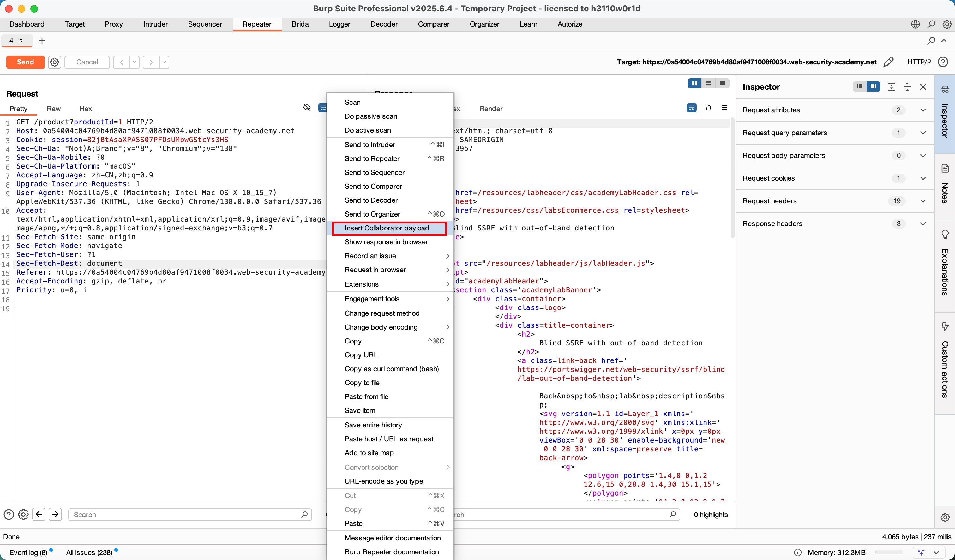The width and height of the screenshot is (955, 560).
Task: Open the history back dropdown arrow
Action: coord(135,62)
